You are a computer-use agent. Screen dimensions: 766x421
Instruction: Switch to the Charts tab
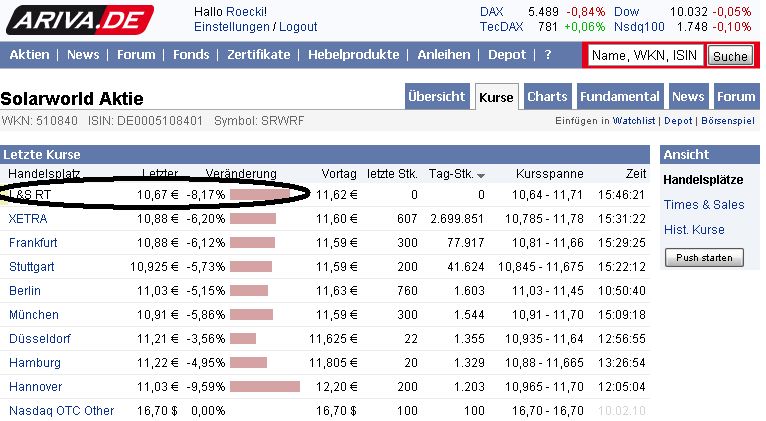coord(547,97)
